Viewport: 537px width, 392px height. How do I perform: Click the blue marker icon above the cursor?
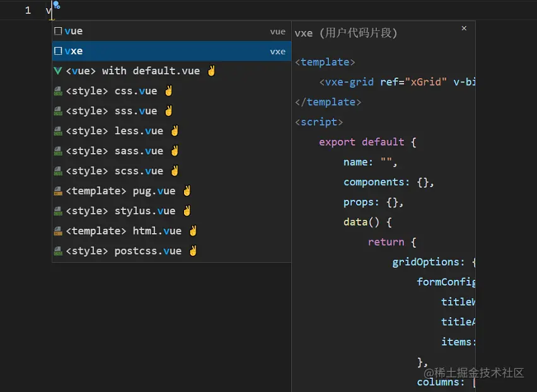(x=57, y=5)
